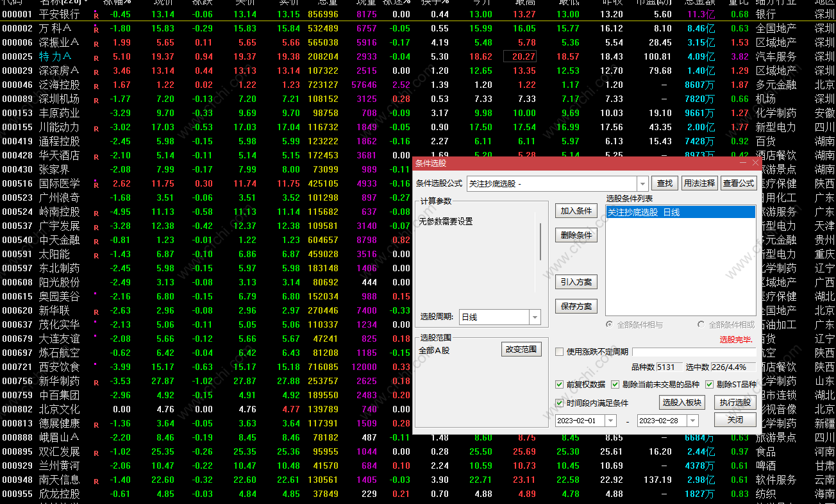Select stock 广州浪奇
The width and height of the screenshot is (836, 504).
(x=60, y=197)
